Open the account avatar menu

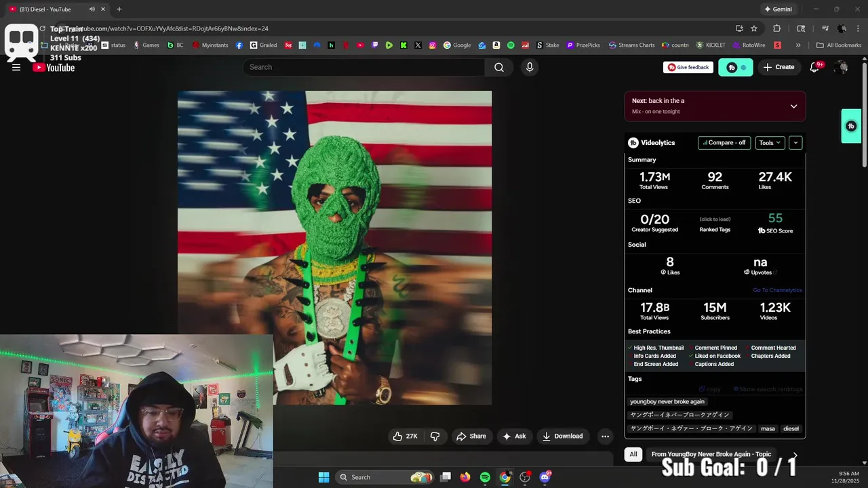coord(841,67)
